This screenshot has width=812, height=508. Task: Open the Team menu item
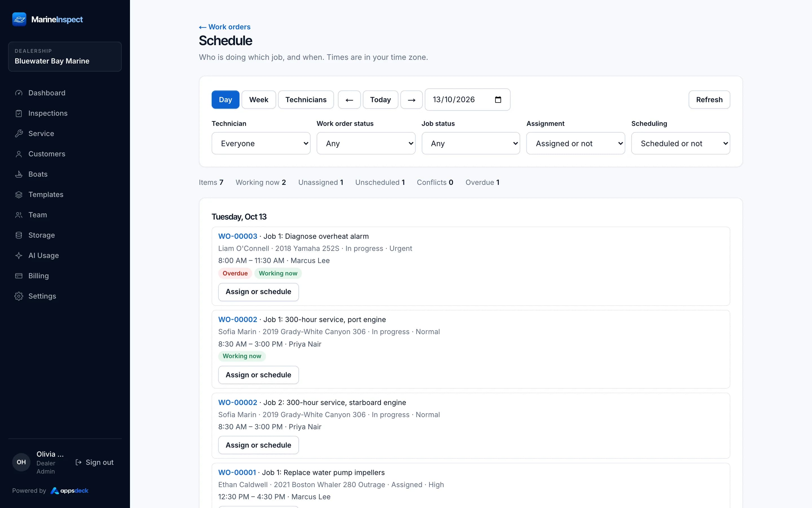pyautogui.click(x=65, y=215)
